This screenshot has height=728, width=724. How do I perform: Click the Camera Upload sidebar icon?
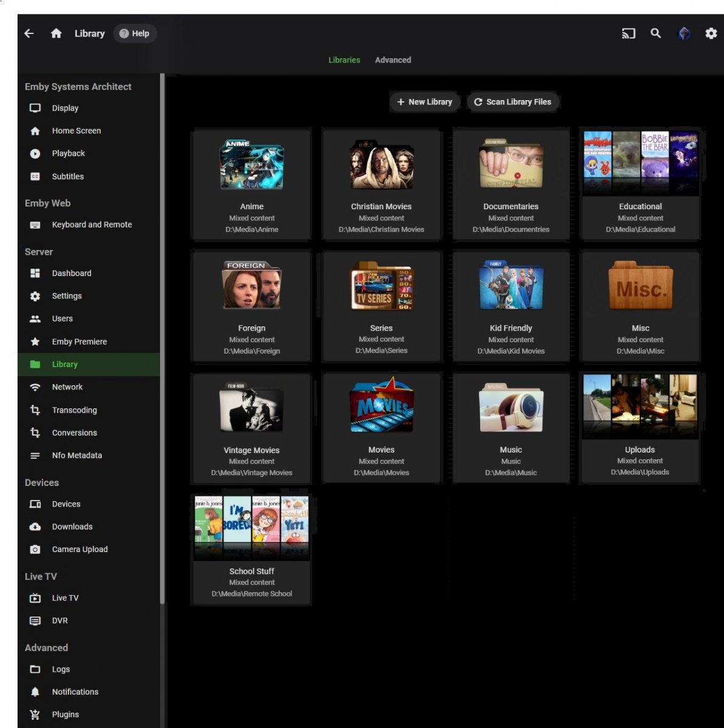[x=35, y=550]
